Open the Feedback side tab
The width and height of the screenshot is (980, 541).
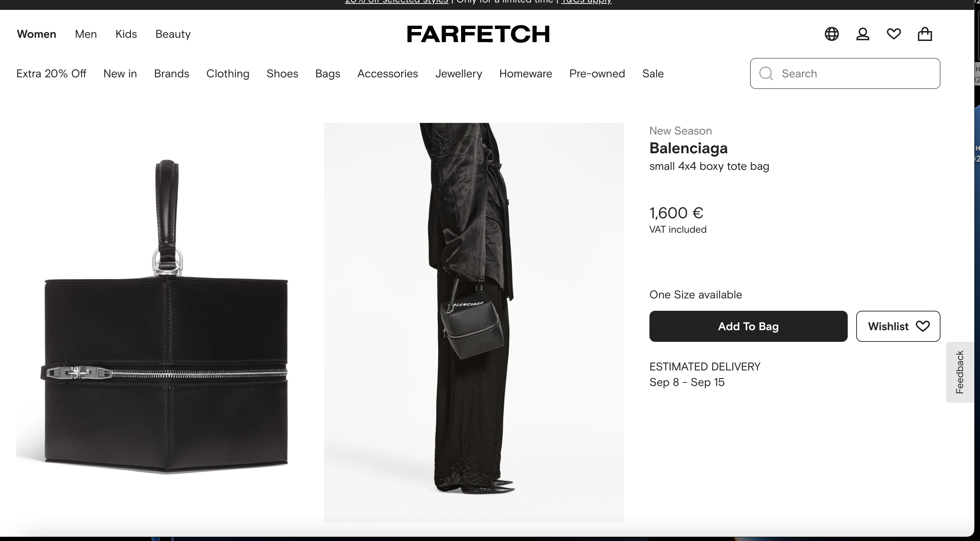(x=960, y=372)
